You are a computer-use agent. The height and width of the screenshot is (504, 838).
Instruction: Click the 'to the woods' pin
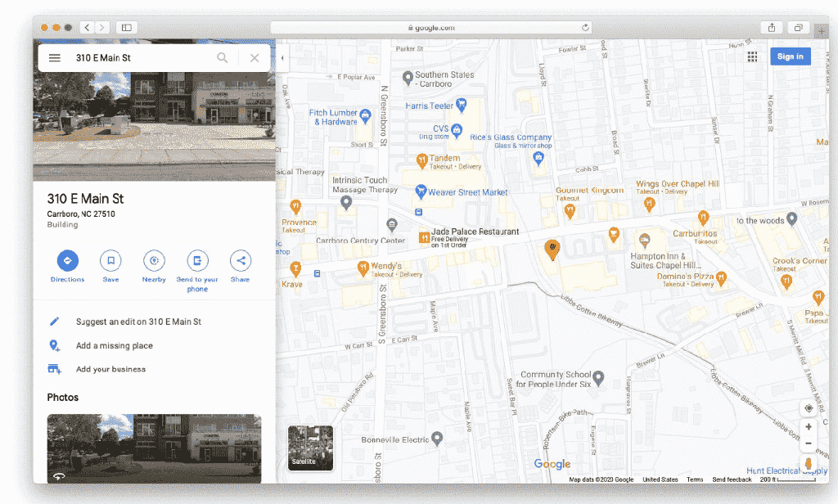(x=792, y=218)
